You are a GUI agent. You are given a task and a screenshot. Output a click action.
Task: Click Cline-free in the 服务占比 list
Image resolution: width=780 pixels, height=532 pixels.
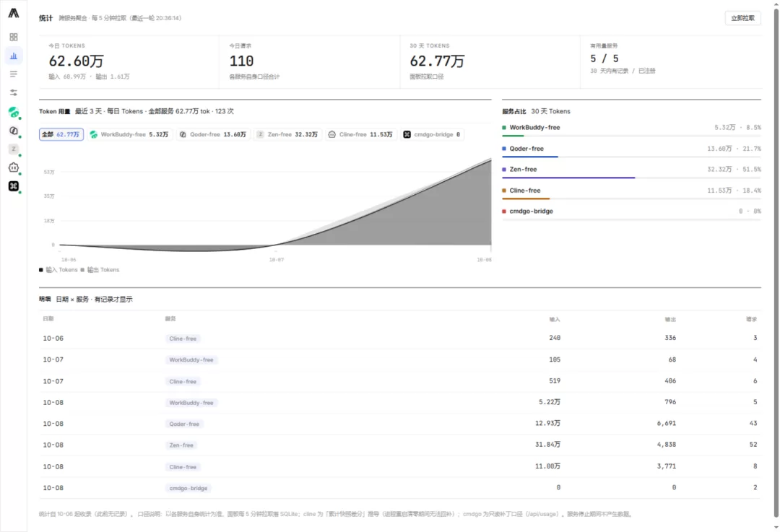(x=525, y=191)
